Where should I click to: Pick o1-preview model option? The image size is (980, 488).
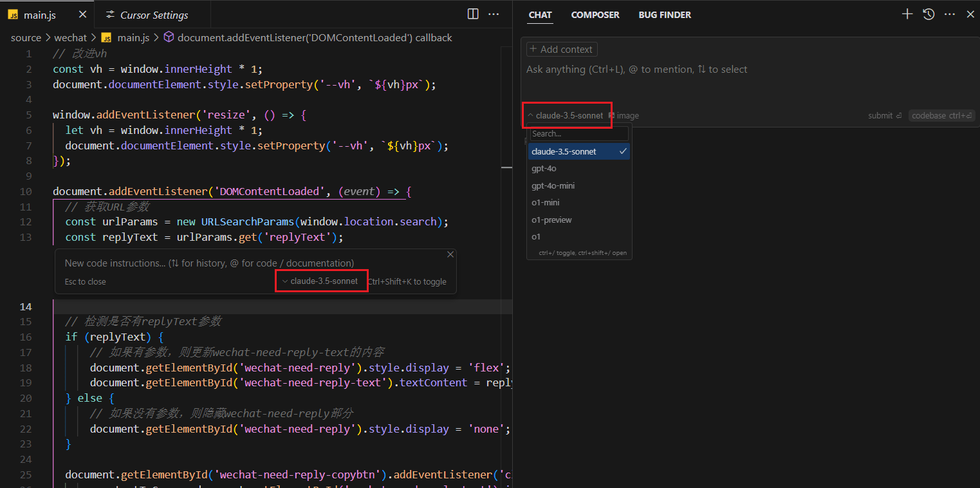click(x=551, y=220)
